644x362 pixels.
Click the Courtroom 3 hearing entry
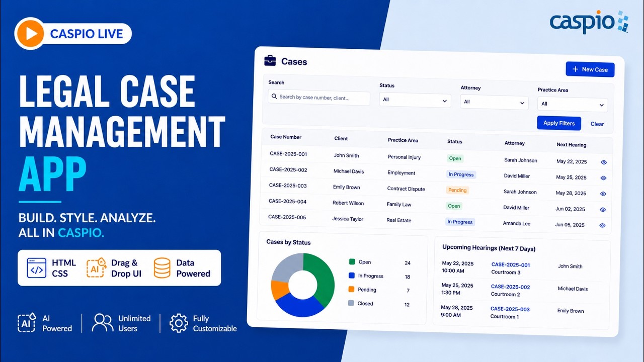pos(506,272)
